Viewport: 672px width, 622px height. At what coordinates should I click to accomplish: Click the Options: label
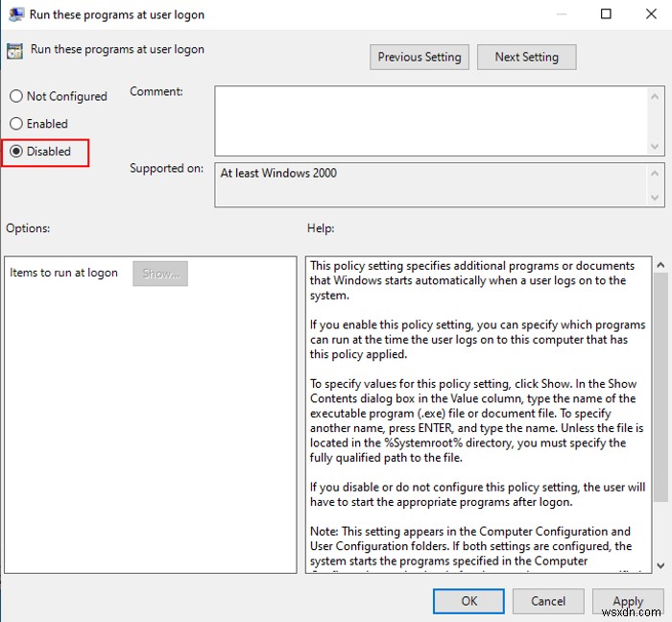(28, 228)
